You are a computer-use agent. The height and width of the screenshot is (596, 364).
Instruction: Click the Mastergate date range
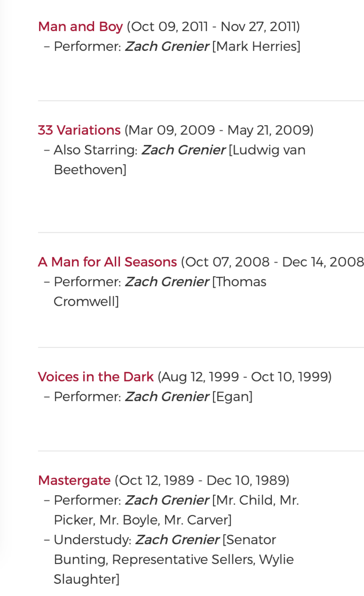click(202, 480)
